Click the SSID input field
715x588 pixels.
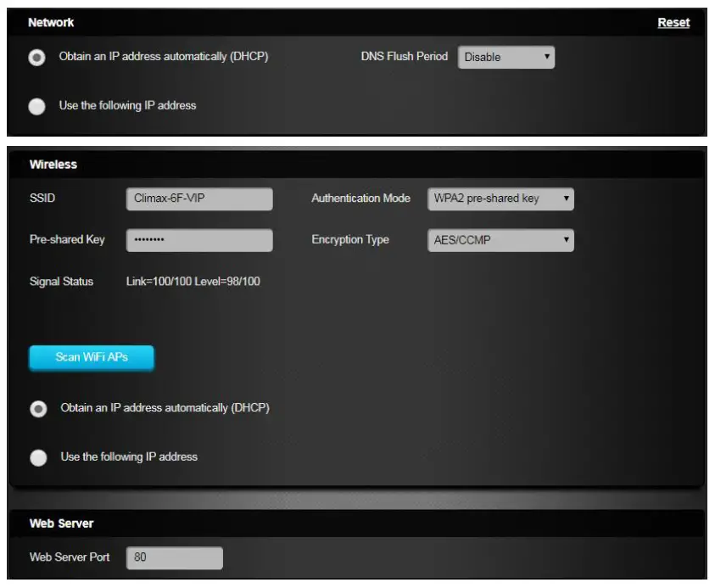(x=199, y=199)
